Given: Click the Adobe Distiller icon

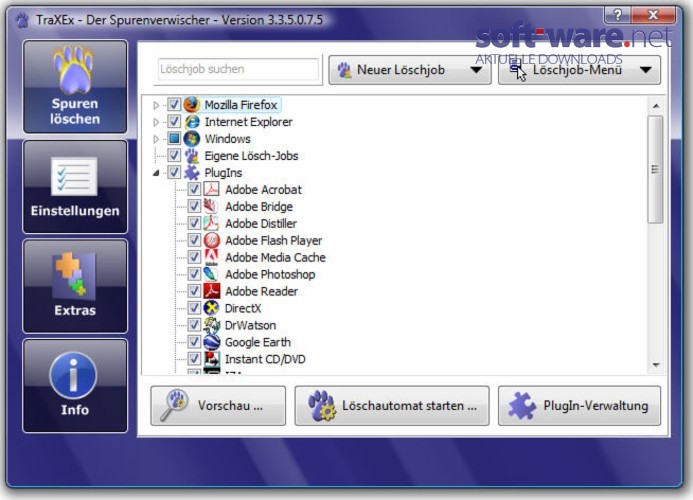Looking at the screenshot, I should 212,223.
